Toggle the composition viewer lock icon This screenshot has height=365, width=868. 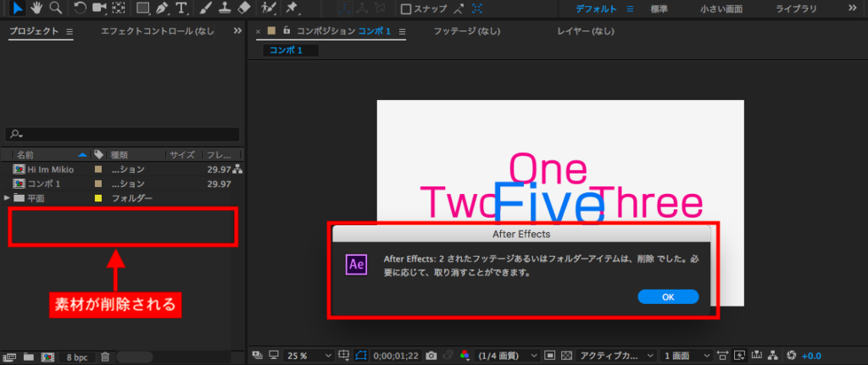pos(287,31)
